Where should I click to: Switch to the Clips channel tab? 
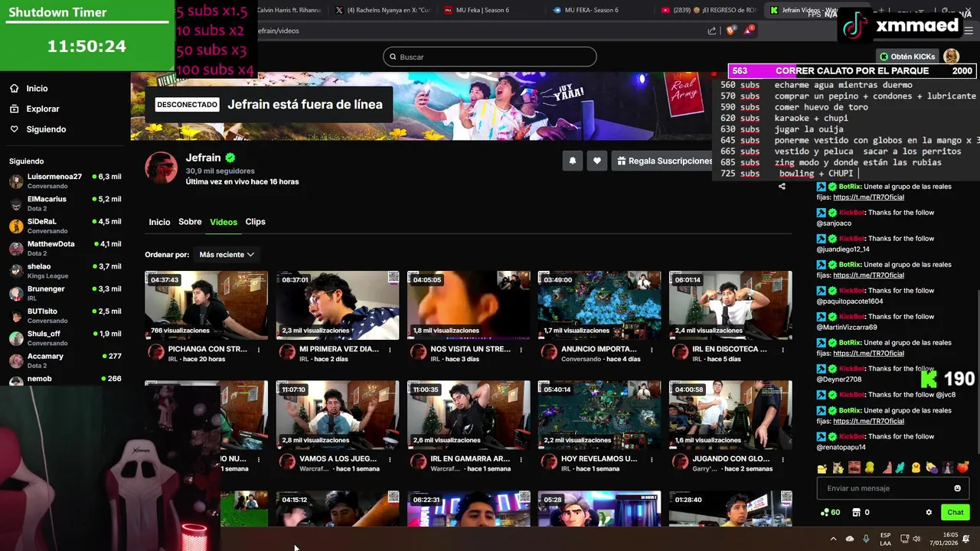(x=255, y=222)
